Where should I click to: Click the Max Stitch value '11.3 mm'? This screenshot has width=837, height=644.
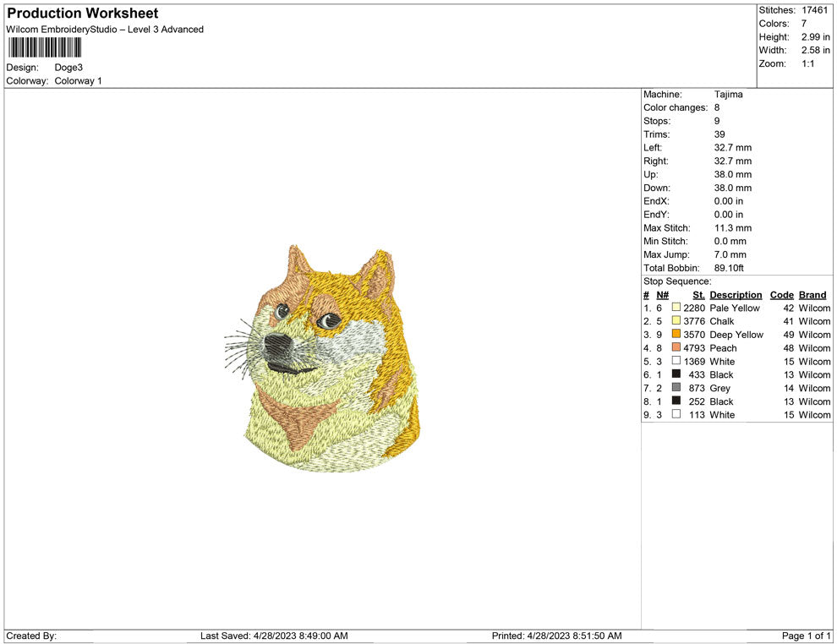733,228
